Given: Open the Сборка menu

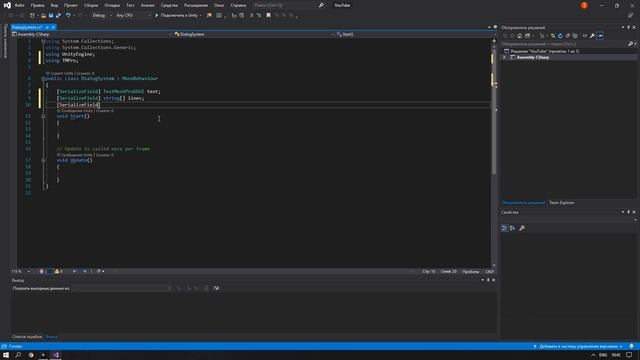Looking at the screenshot, I should 91,5.
